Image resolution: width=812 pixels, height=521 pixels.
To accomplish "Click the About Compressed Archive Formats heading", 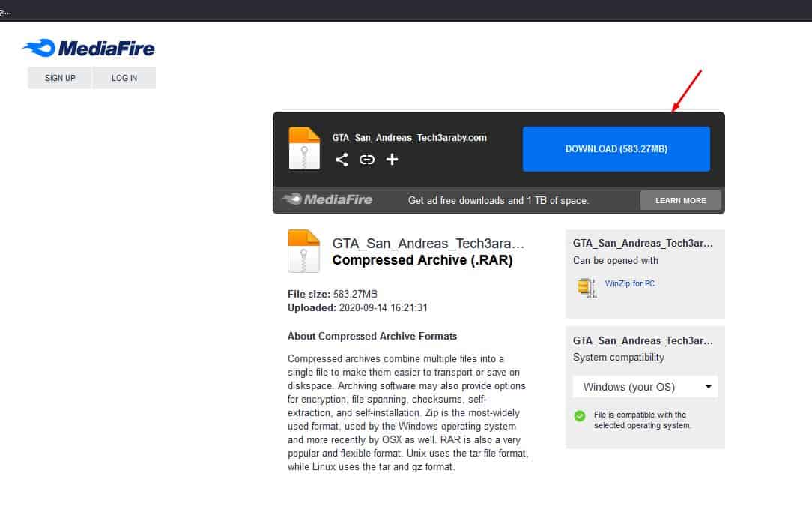I will [372, 336].
